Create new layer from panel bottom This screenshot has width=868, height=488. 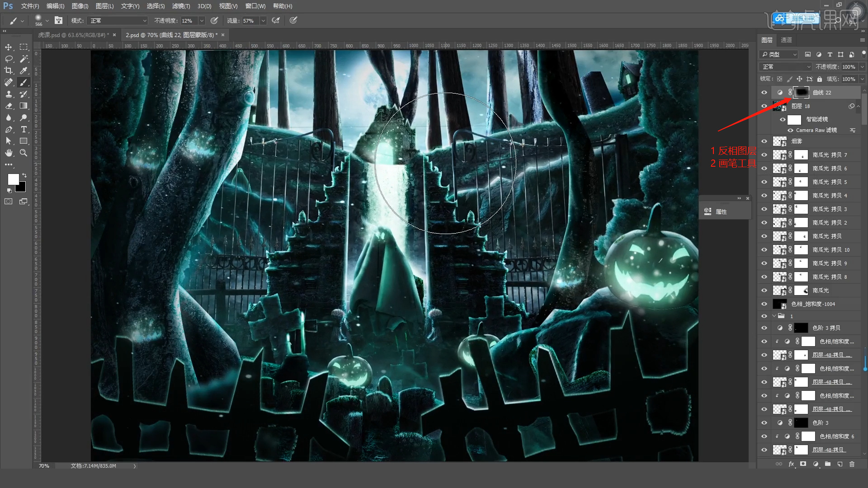(x=840, y=464)
